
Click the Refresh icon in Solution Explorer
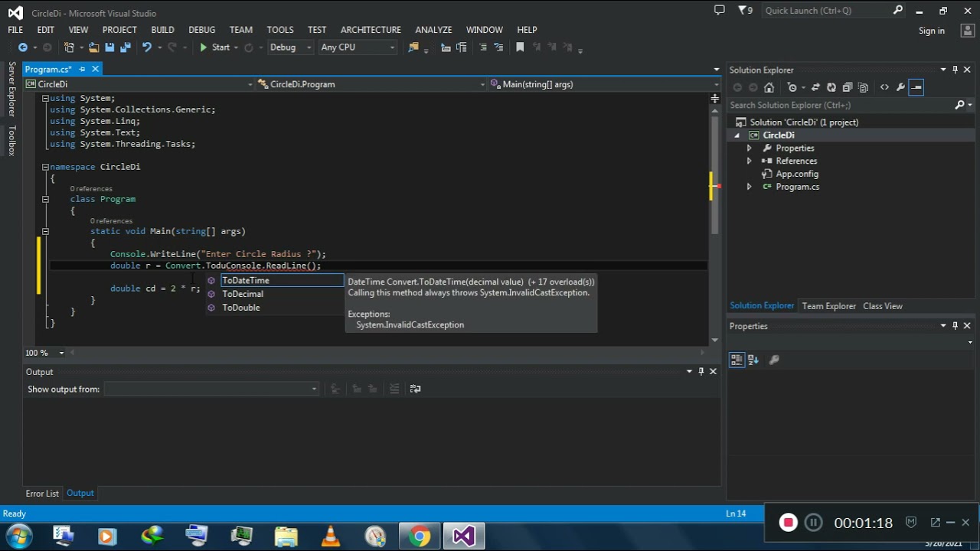tap(831, 87)
